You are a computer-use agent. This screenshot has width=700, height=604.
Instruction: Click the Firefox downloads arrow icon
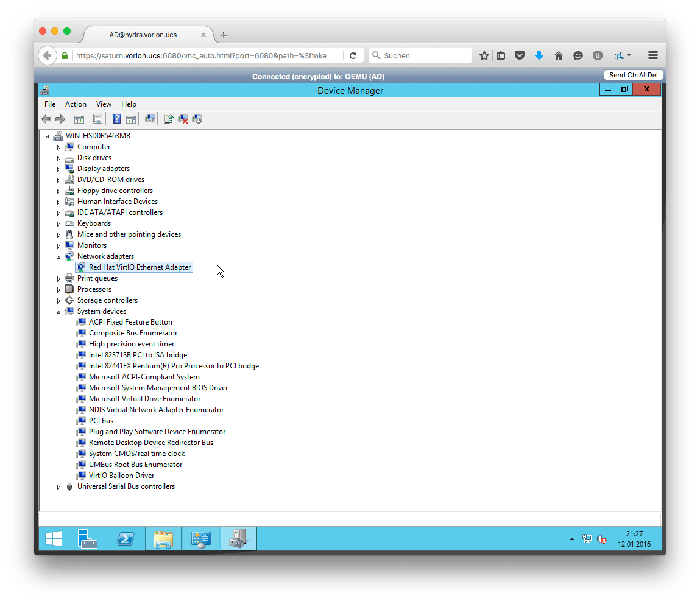pyautogui.click(x=539, y=55)
